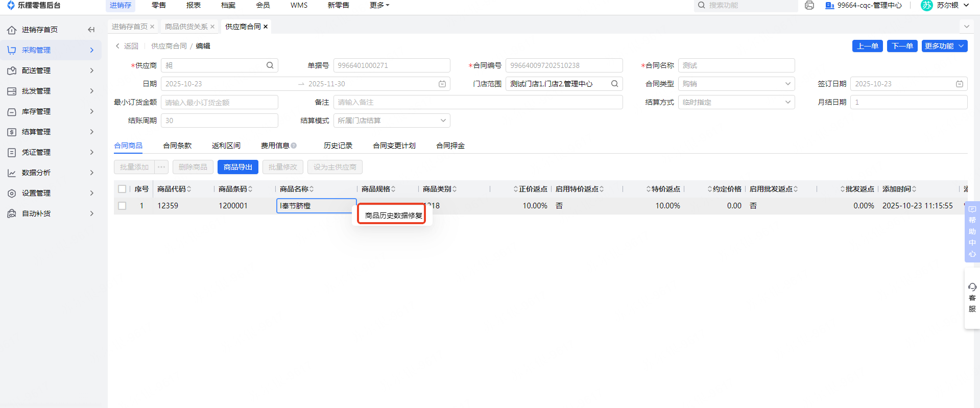Click the 结账周期 field showing 30
980x408 pixels.
[220, 121]
